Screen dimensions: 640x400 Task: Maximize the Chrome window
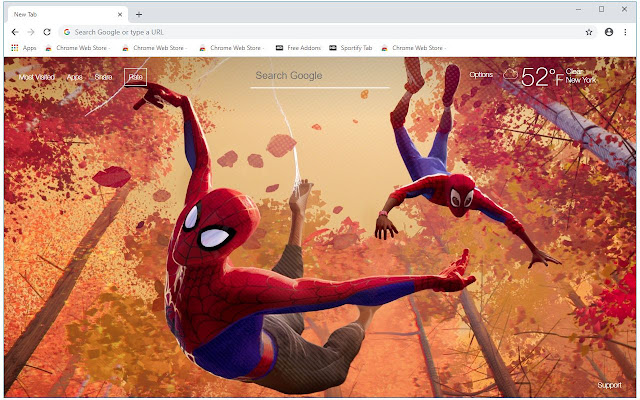pyautogui.click(x=601, y=9)
